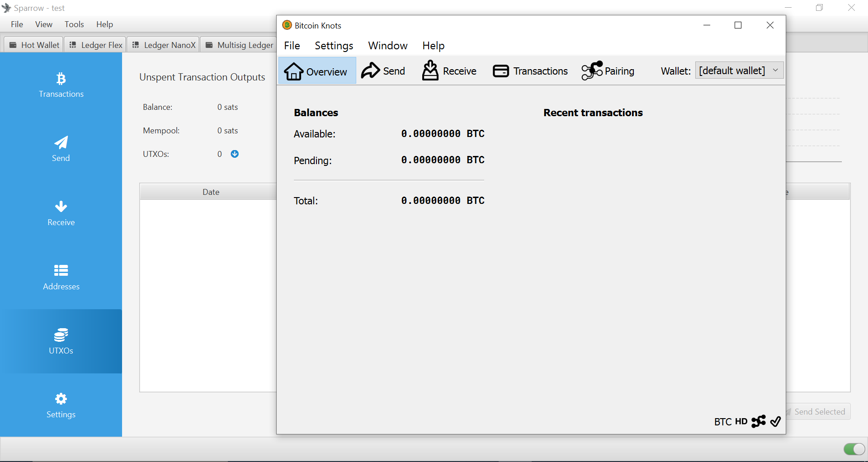The image size is (868, 462).
Task: Click Transactions in Bitcoin Knots toolbar
Action: tap(530, 71)
